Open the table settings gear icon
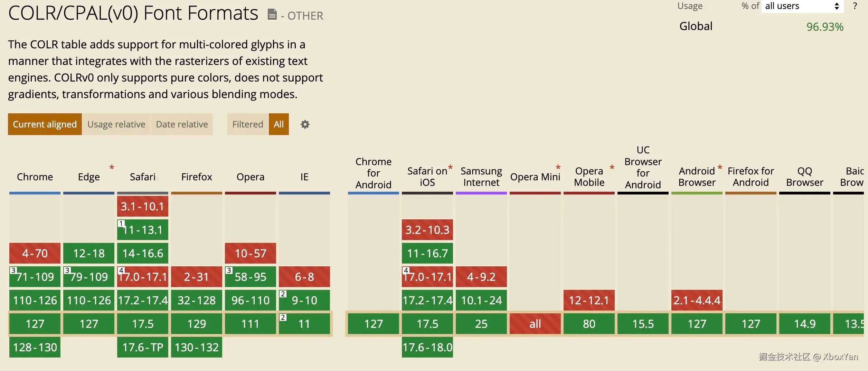 point(305,124)
